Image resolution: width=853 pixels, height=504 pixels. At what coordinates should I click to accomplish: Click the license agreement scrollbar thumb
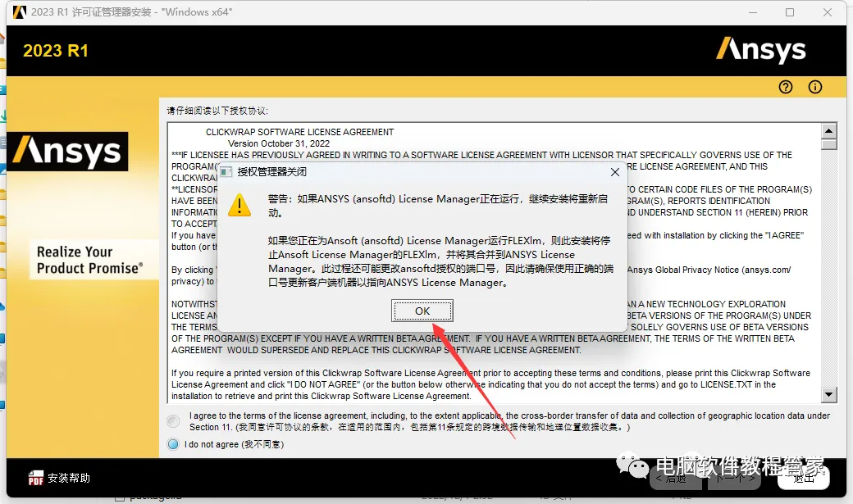point(828,144)
